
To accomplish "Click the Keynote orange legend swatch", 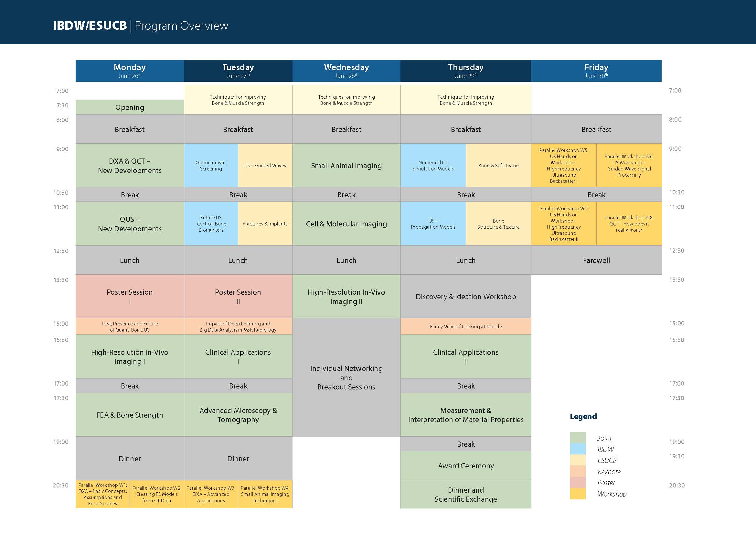I will [x=578, y=471].
